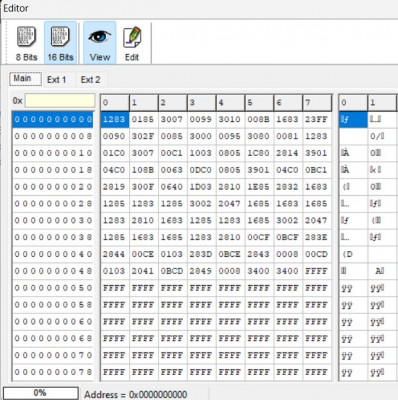
Task: Select hex column header 7
Action: point(317,103)
